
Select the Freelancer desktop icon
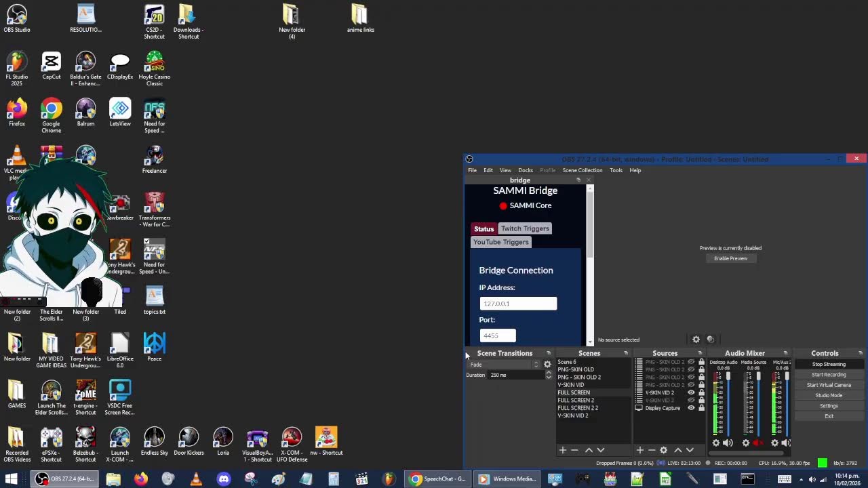click(155, 159)
